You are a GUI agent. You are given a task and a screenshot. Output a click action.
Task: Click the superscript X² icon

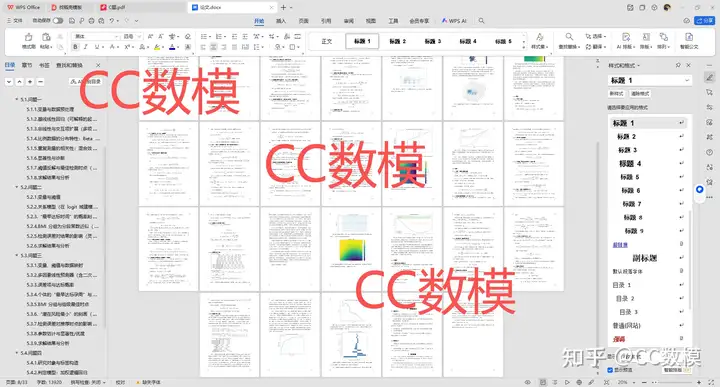(127, 47)
